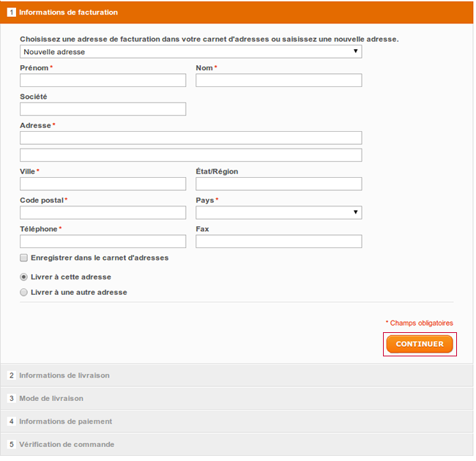Click the first Adresse line field
Viewport: 476px width, 461px height.
click(191, 138)
